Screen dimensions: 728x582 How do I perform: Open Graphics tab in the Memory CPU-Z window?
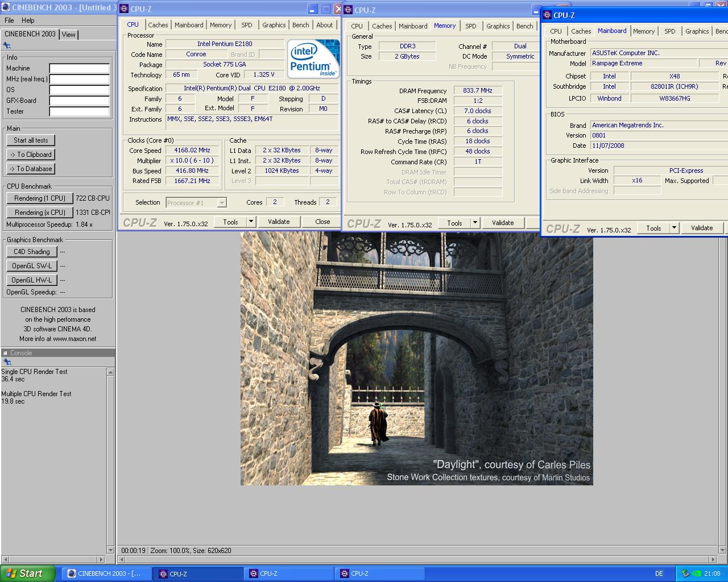click(x=498, y=26)
